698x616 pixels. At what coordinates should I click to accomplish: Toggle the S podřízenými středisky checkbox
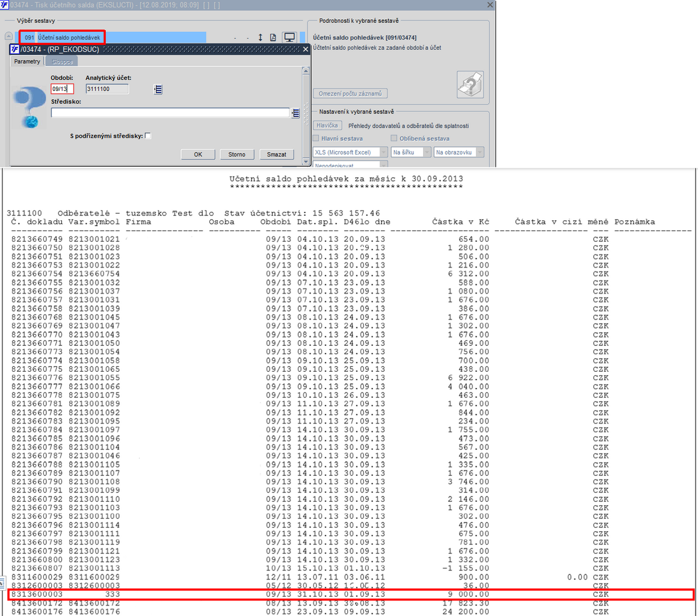(148, 136)
